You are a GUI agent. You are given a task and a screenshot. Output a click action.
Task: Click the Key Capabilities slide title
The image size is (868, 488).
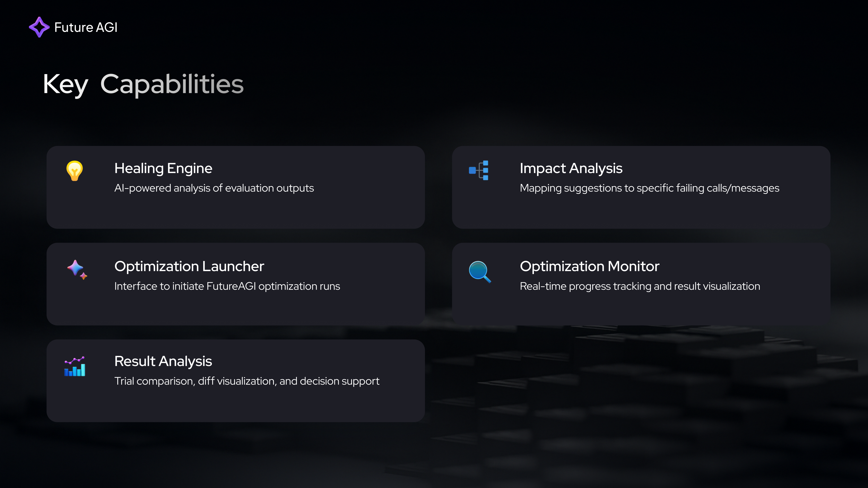point(143,84)
